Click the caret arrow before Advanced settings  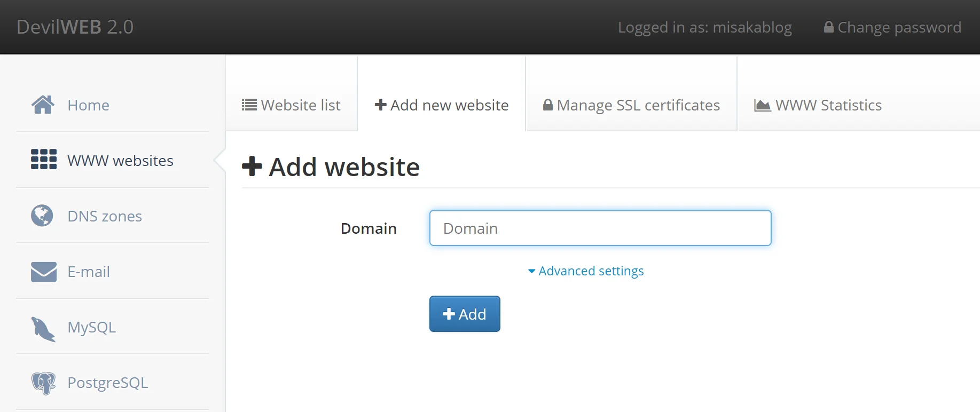click(531, 271)
